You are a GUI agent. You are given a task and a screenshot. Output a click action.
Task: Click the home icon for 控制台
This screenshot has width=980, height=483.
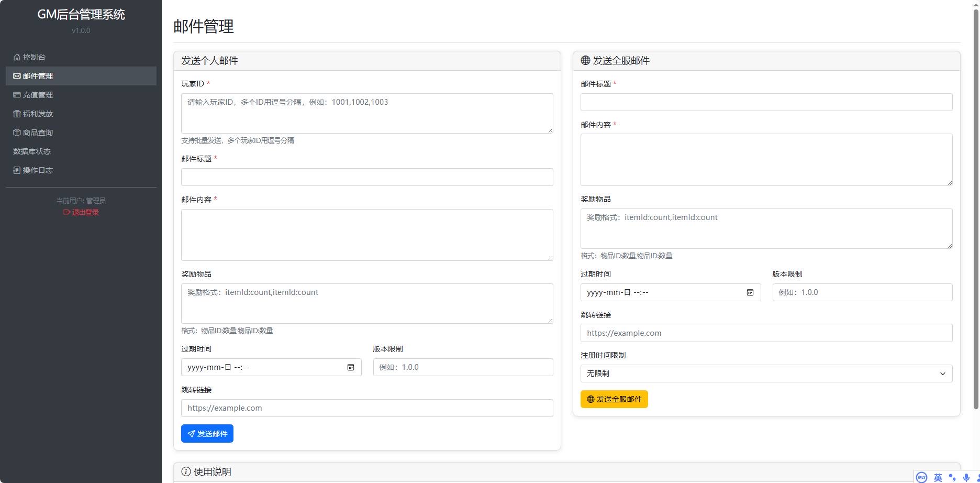[x=17, y=57]
